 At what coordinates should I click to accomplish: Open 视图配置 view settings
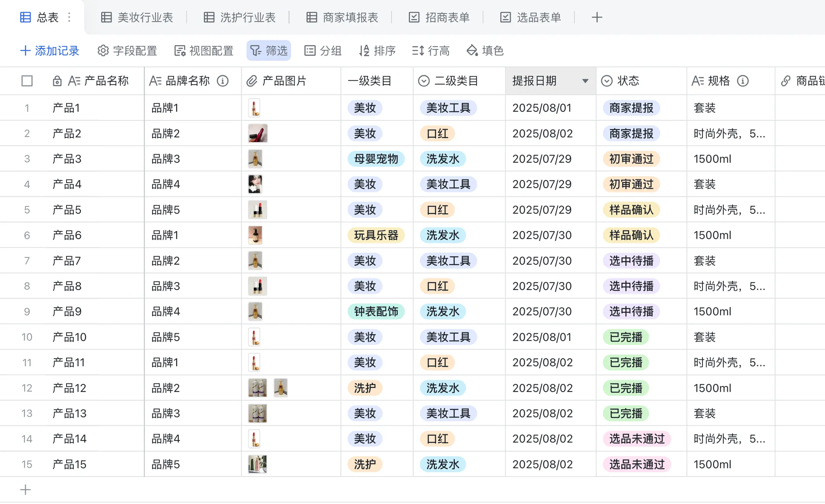pyautogui.click(x=204, y=51)
